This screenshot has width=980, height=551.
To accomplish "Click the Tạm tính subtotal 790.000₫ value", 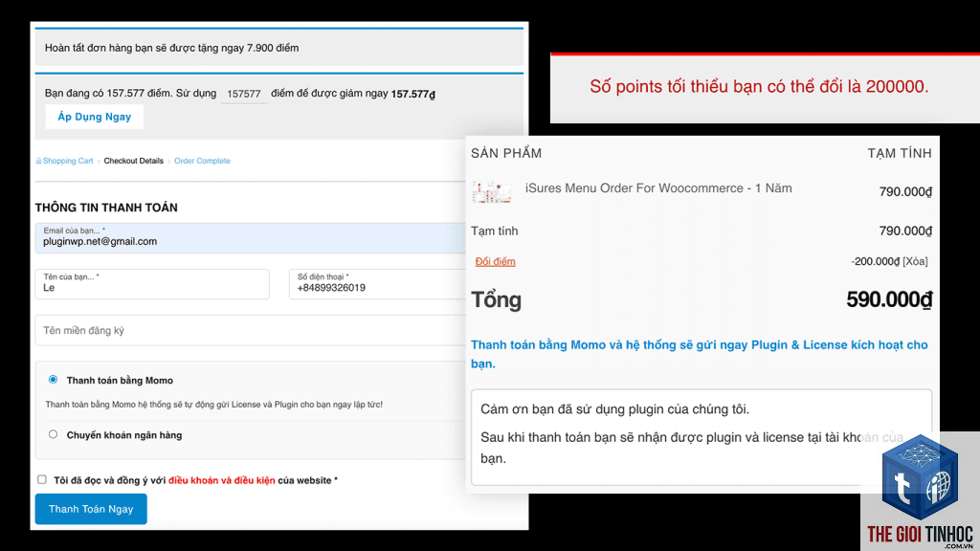I will click(x=905, y=231).
